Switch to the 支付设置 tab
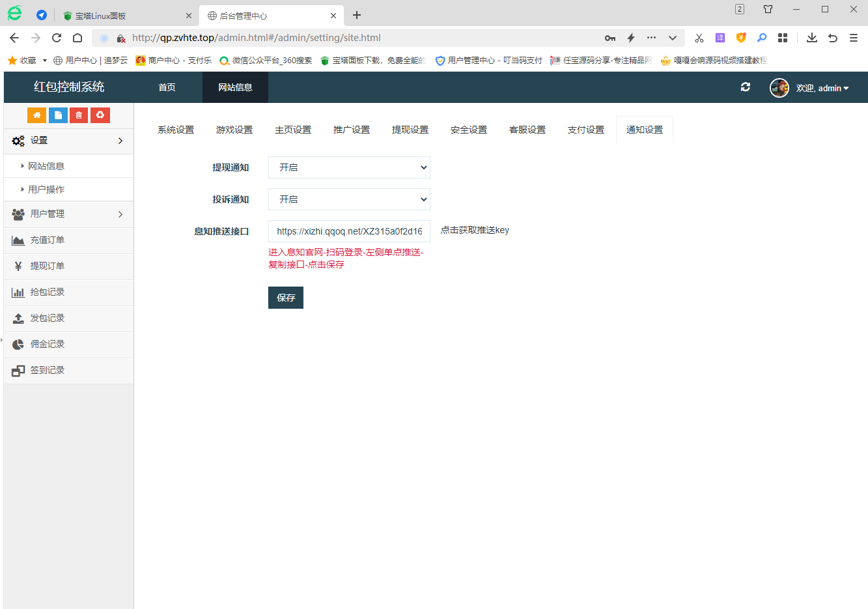Screen dimensions: 868x609 (586, 130)
